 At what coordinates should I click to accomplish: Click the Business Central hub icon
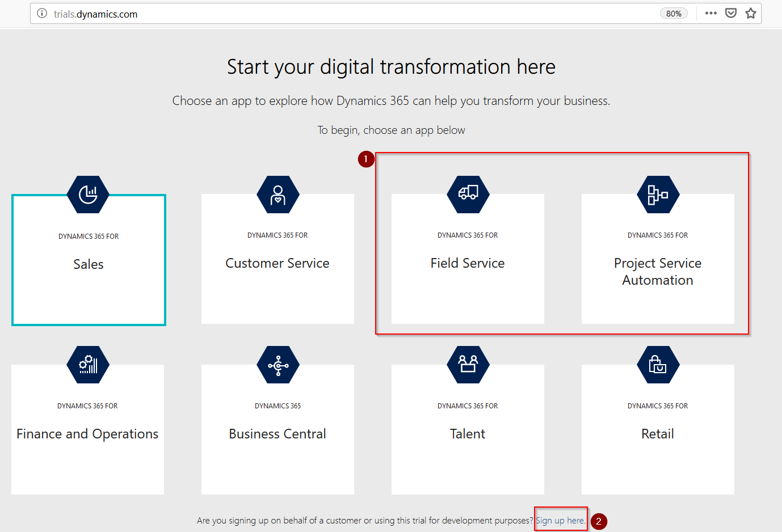pyautogui.click(x=278, y=365)
